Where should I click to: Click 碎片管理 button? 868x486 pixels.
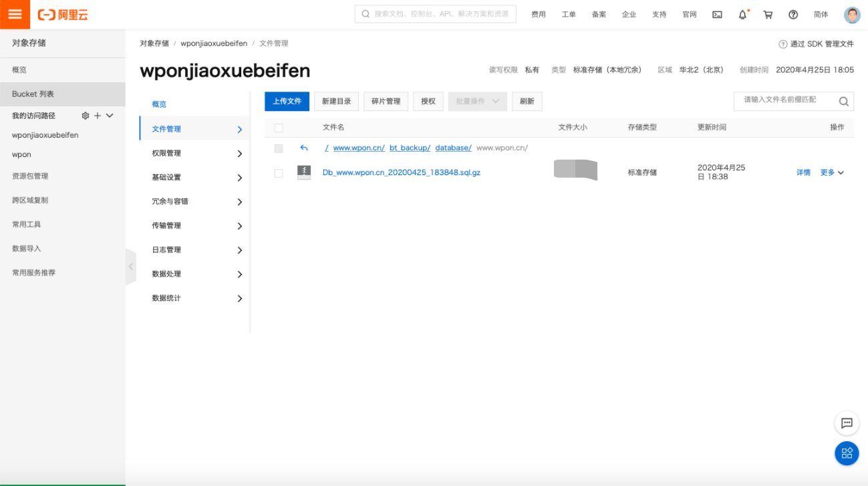(x=386, y=102)
